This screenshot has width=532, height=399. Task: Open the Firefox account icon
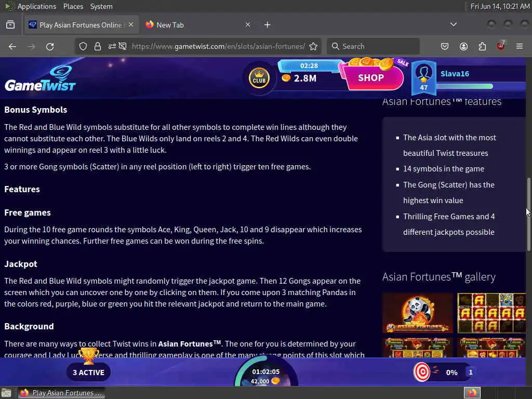point(463,46)
